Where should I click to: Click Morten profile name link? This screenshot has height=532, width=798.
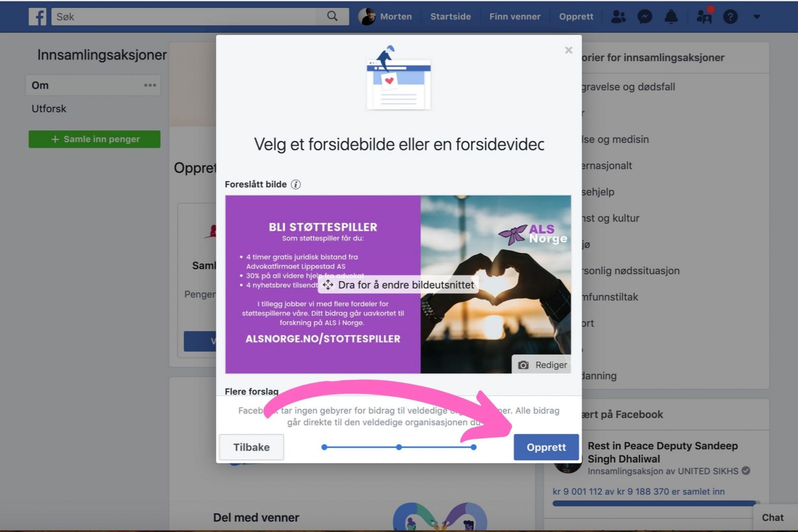pos(396,16)
